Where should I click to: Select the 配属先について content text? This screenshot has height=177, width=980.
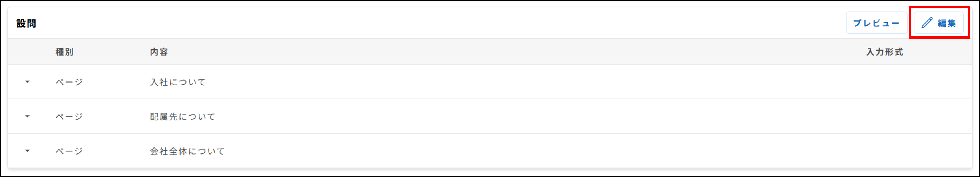pos(182,116)
